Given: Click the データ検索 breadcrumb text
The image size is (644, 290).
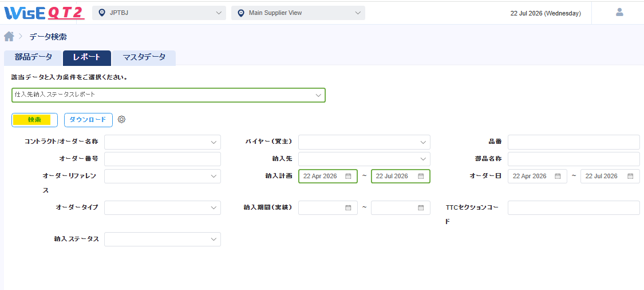Looking at the screenshot, I should [x=48, y=37].
